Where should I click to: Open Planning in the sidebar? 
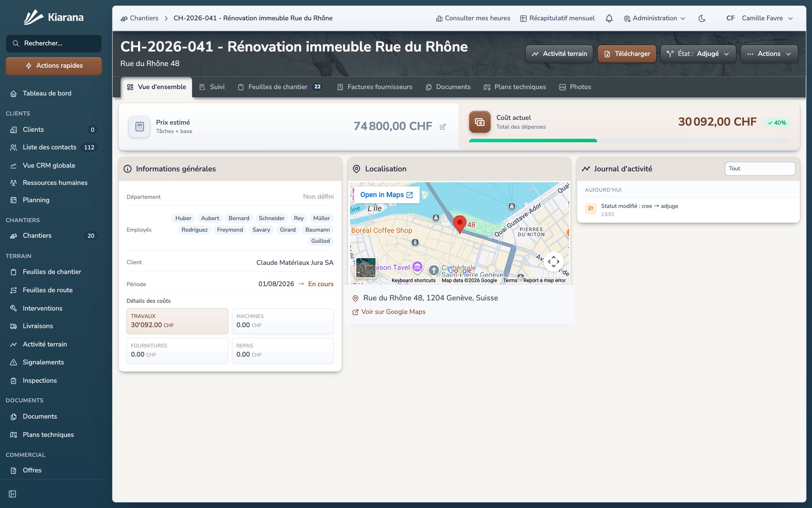point(54,200)
